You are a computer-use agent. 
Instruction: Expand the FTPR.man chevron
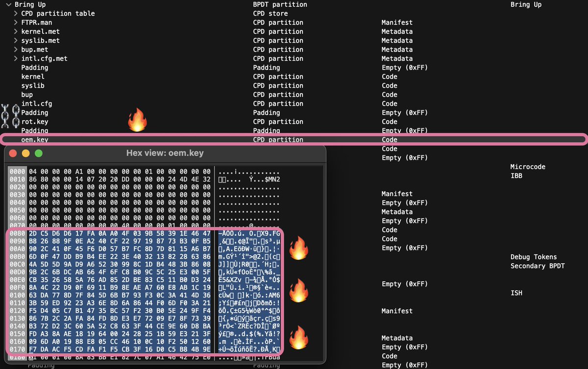coord(16,23)
